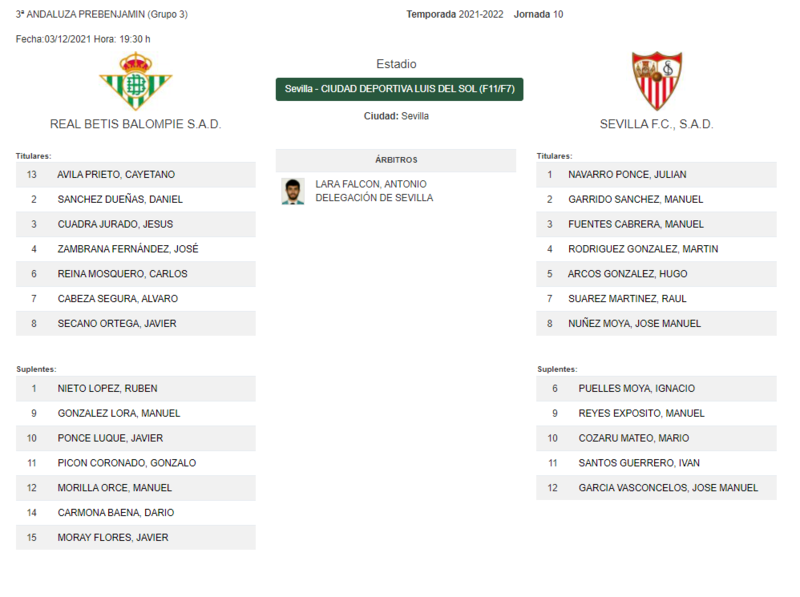Click the ÁRBITROS section header
The width and height of the screenshot is (800, 597).
coord(396,160)
